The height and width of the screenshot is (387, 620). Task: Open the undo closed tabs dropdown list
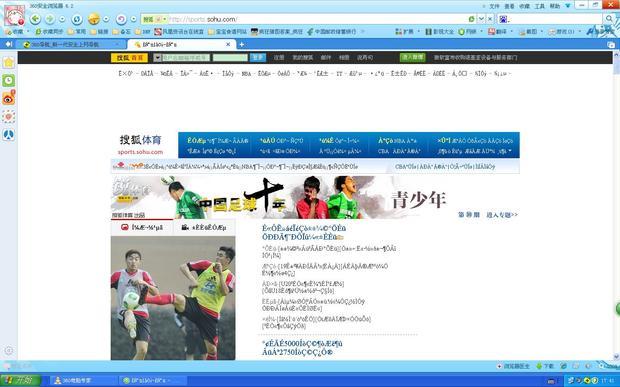point(133,19)
